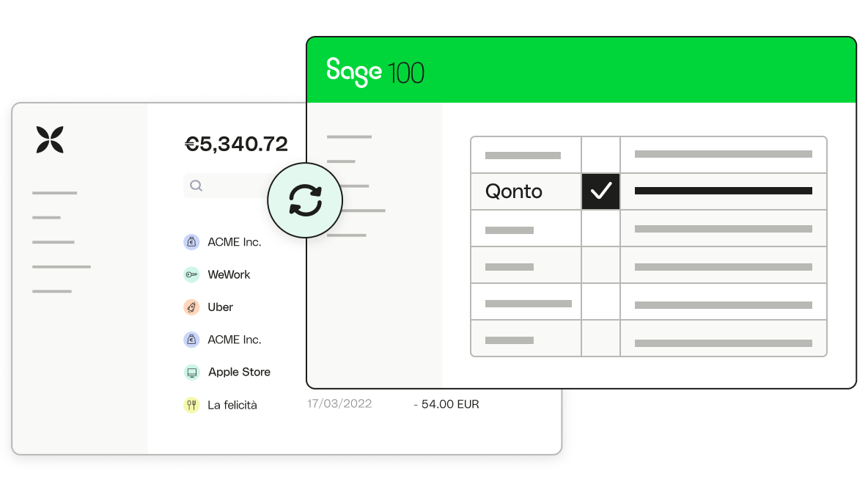The height and width of the screenshot is (490, 868).
Task: Click the - 54.00 EUR amount
Action: click(446, 404)
